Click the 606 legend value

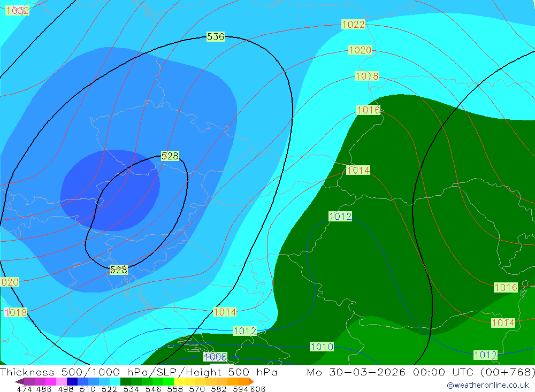coord(258,389)
